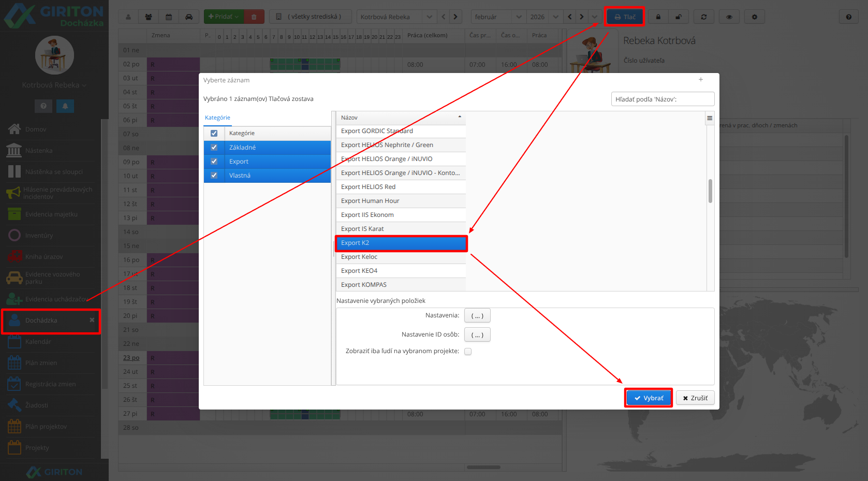Open the single person view icon in toolbar

(128, 17)
